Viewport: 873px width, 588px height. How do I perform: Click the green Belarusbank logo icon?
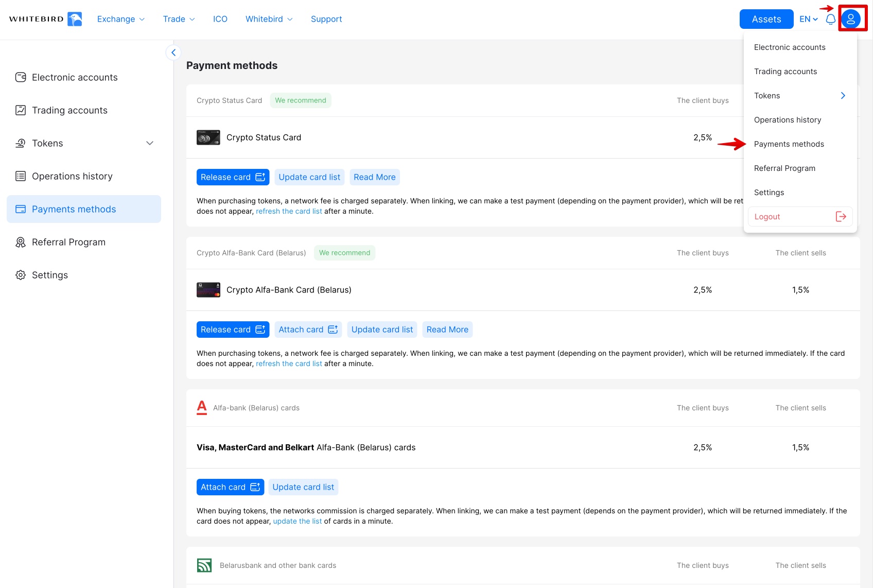coord(204,565)
